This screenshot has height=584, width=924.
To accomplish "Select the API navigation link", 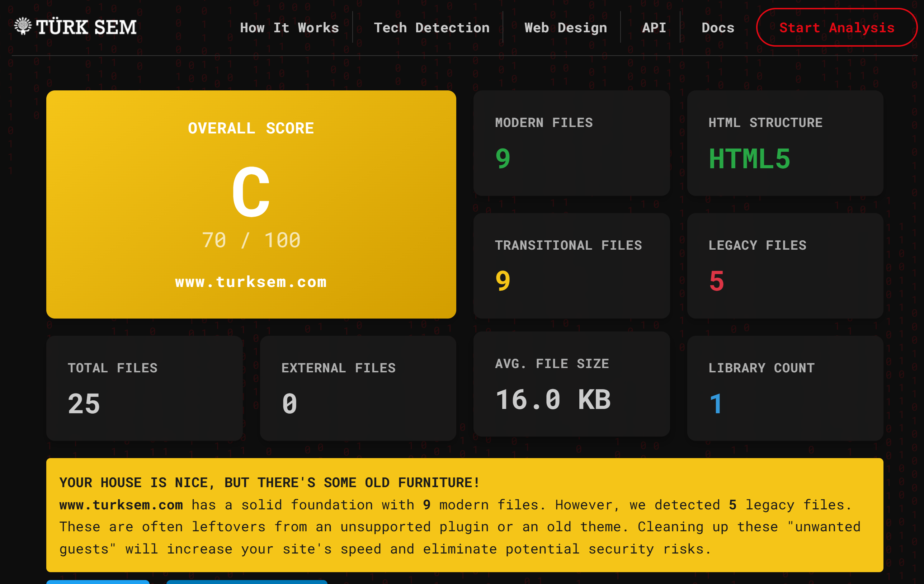I will [x=654, y=28].
